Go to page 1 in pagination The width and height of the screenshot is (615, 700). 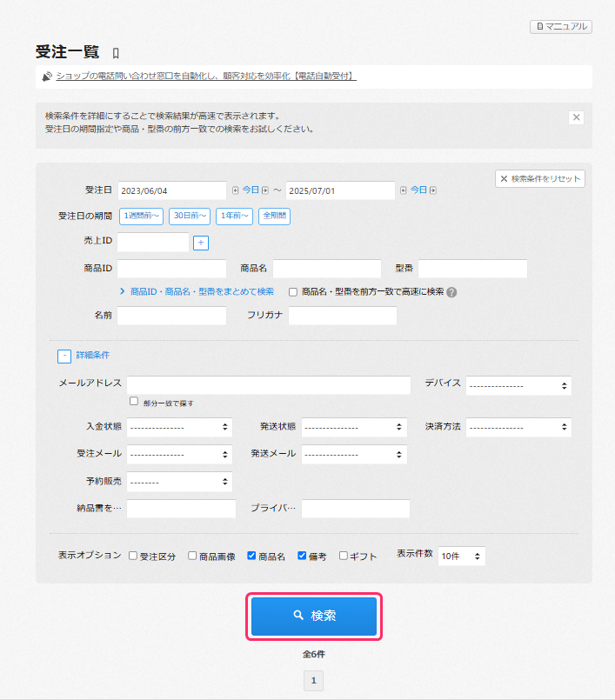click(313, 681)
